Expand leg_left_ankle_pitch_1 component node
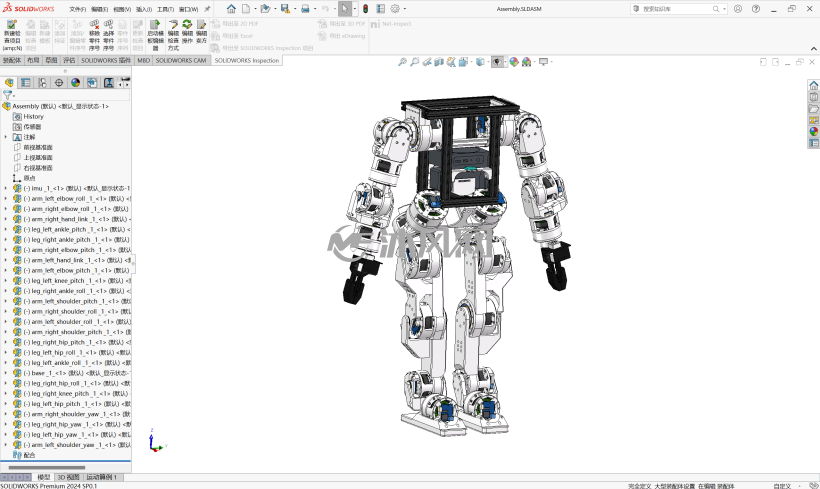The image size is (820, 489). click(6, 229)
